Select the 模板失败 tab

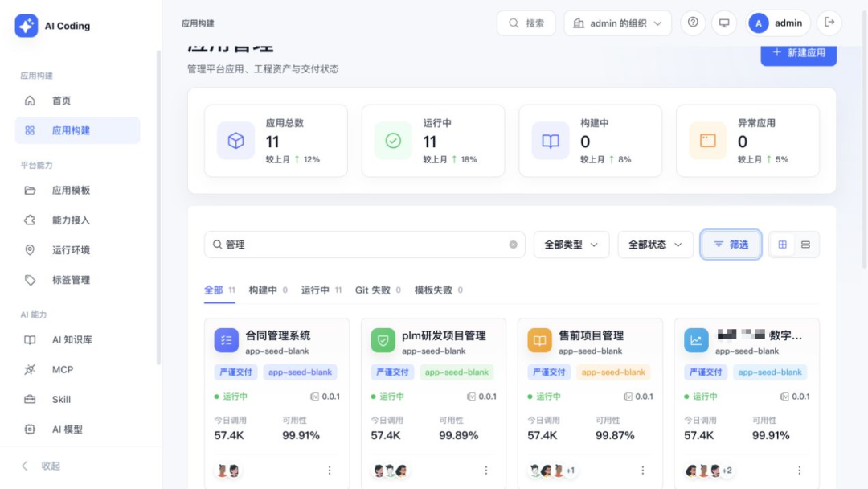pos(439,290)
